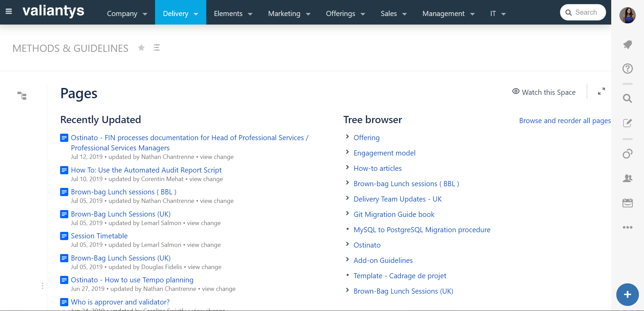Click the blue plus create button
Viewport: 644px width, 311px height.
pyautogui.click(x=628, y=295)
